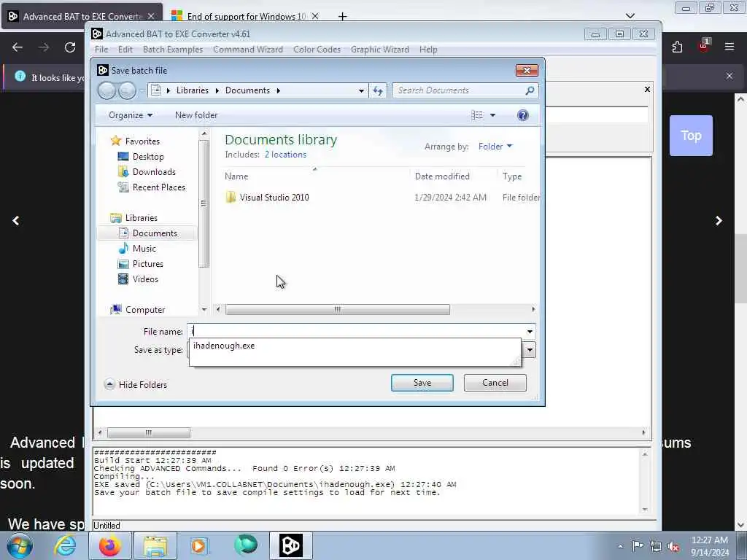Open the Command Wizard menu
Screen dimensions: 747x560
point(248,50)
